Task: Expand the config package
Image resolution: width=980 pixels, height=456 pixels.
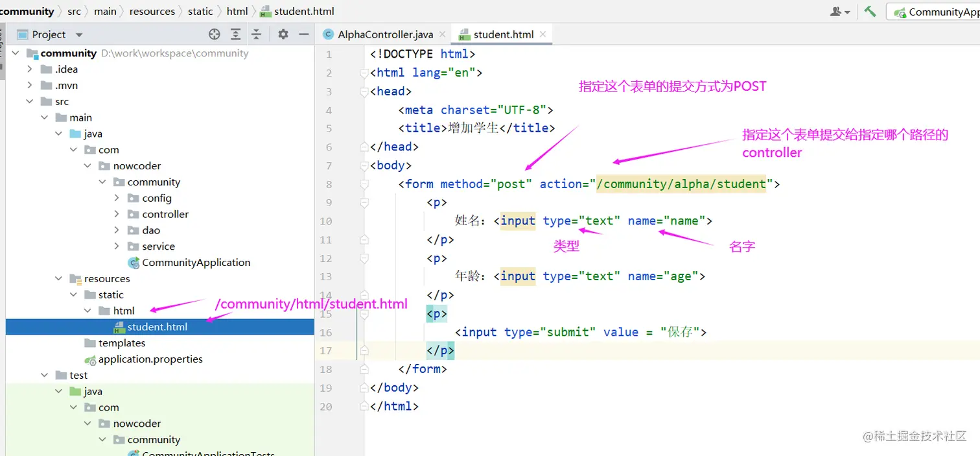Action: point(117,198)
